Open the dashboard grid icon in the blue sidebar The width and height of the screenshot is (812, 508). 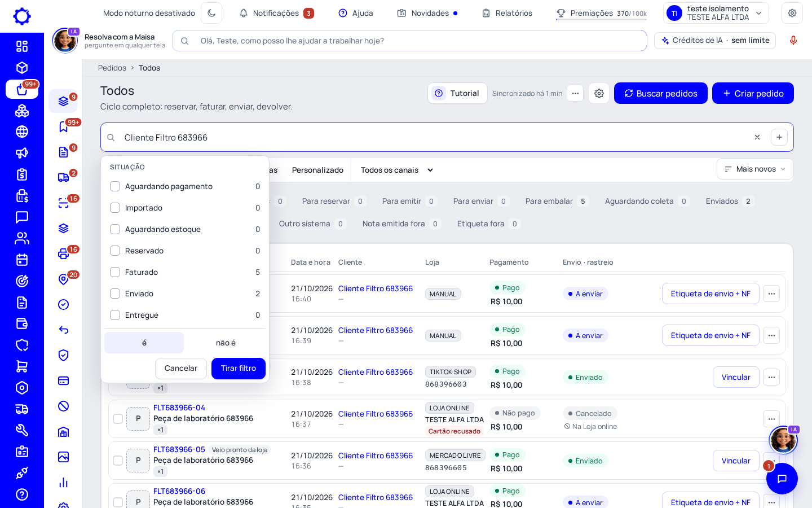[x=22, y=46]
